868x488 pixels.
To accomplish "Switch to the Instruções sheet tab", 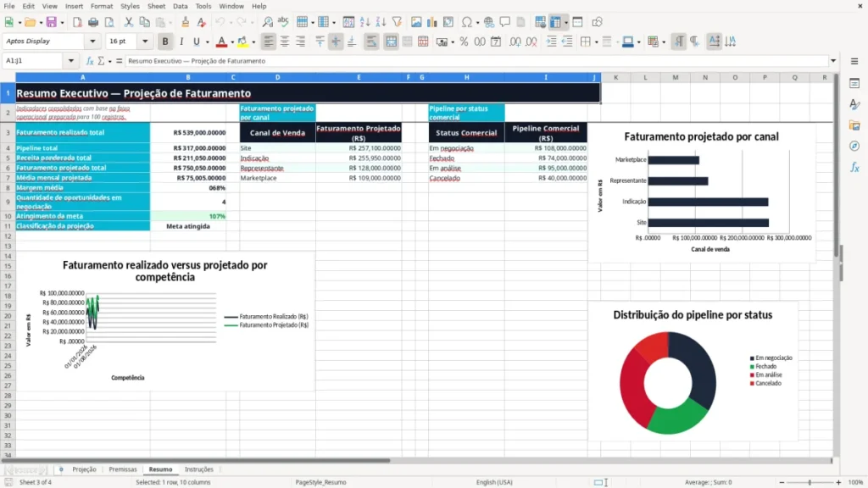I will (198, 469).
